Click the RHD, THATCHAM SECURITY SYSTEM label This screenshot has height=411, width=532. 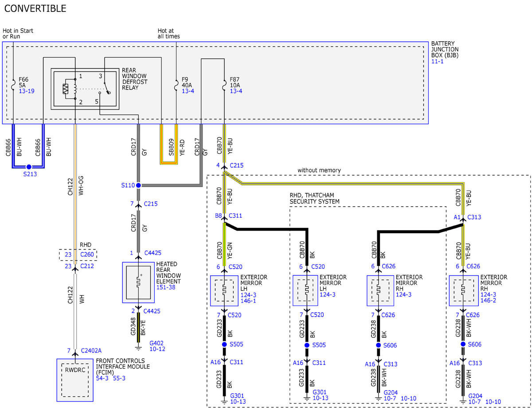315,199
